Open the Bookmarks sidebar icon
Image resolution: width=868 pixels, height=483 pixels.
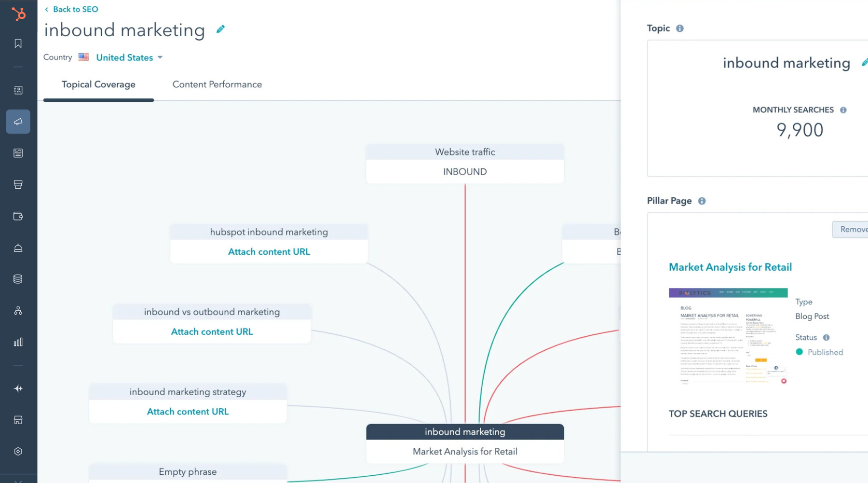[x=18, y=44]
